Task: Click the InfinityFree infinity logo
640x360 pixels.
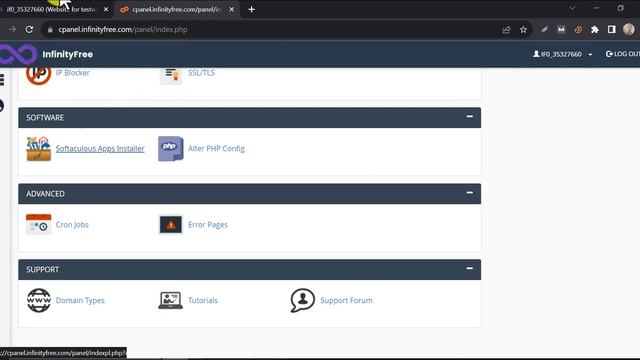Action: pos(18,54)
